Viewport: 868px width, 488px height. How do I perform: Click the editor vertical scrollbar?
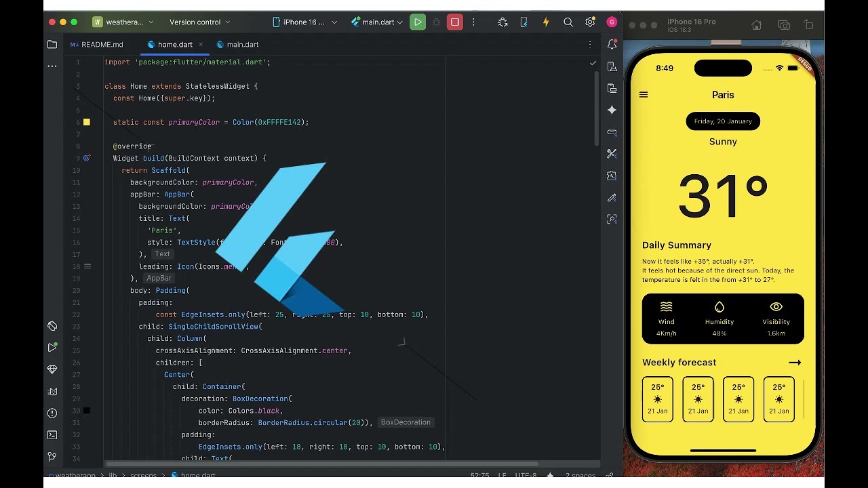click(x=597, y=108)
